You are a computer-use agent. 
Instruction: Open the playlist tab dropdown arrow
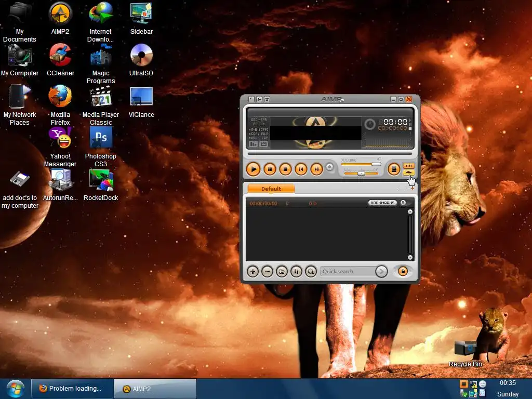(412, 188)
